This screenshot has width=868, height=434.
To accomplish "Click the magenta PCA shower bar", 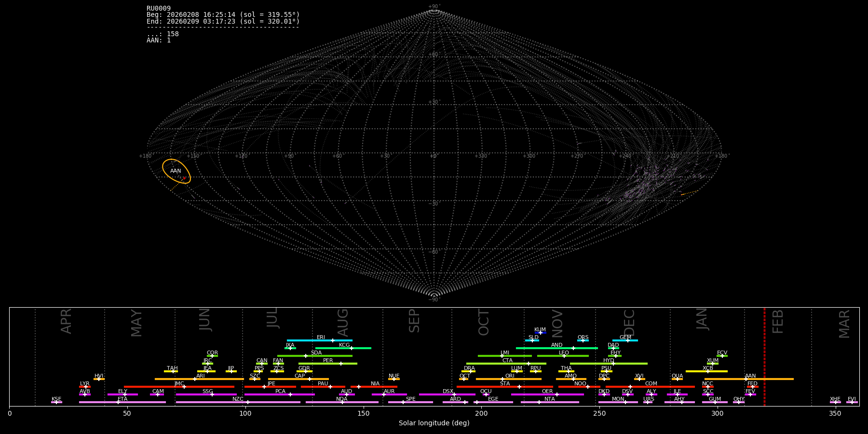I will [280, 394].
